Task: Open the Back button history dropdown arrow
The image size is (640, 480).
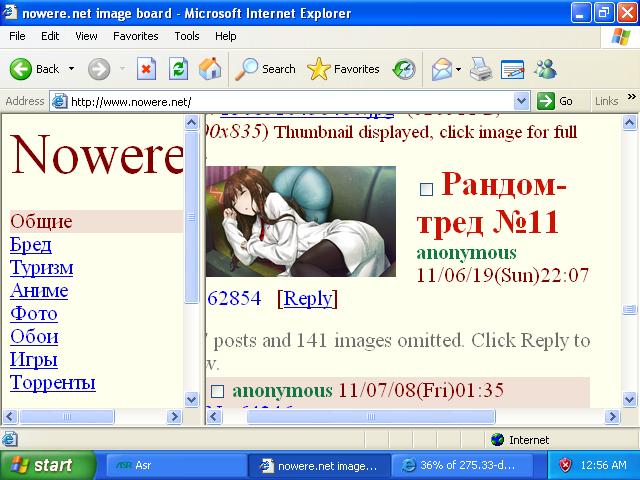Action: coord(71,69)
